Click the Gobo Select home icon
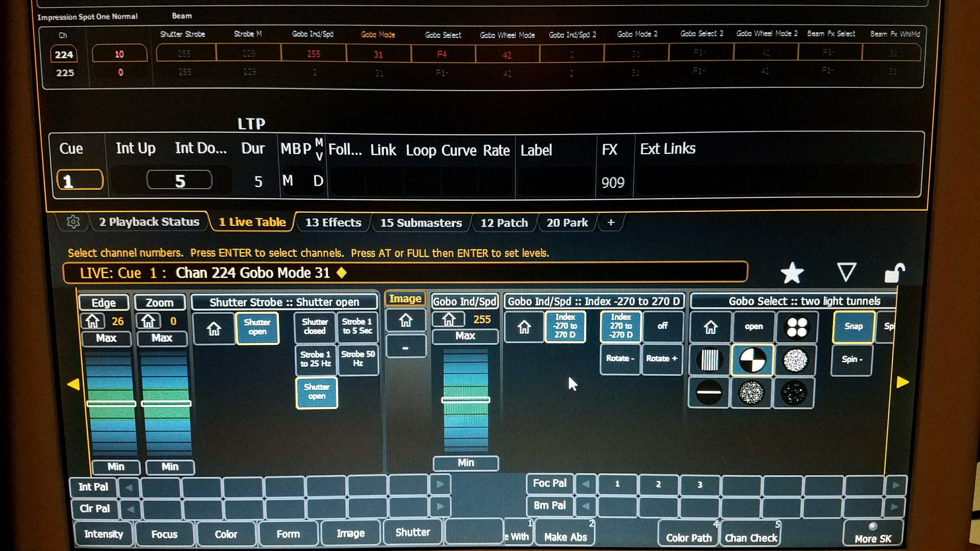980x551 pixels. 710,327
